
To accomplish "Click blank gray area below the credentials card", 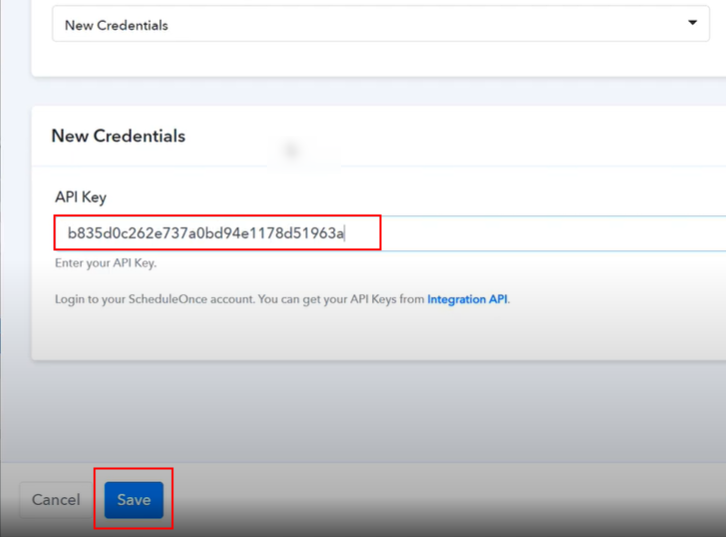I will click(x=380, y=410).
